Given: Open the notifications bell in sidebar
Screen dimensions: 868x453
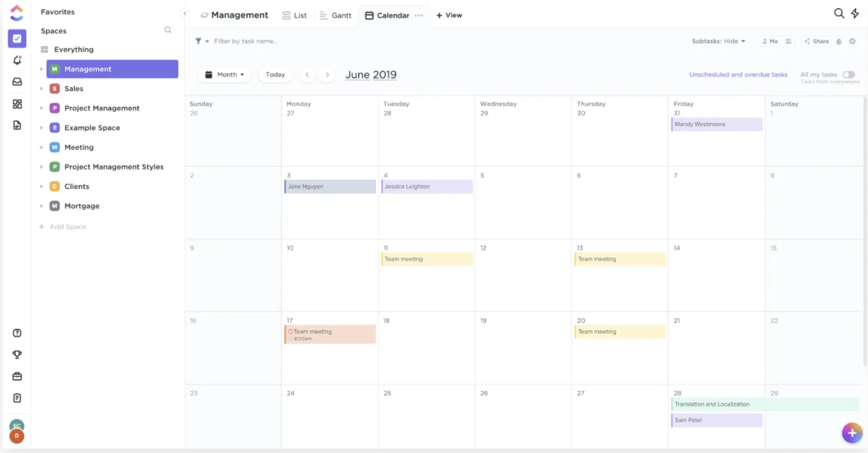Looking at the screenshot, I should [x=17, y=60].
